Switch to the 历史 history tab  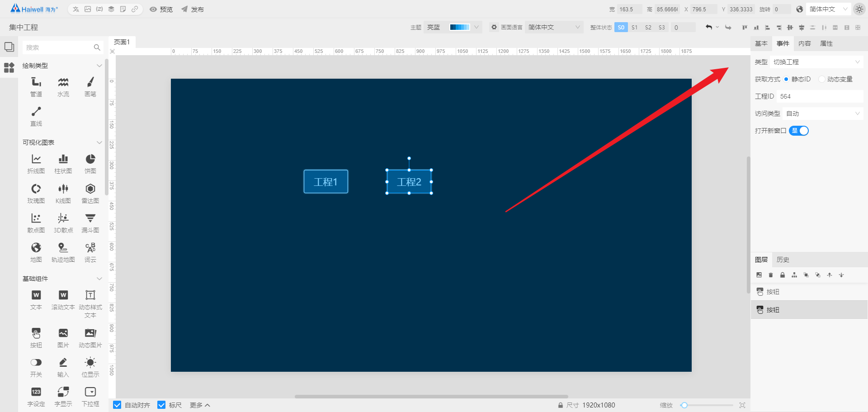point(783,260)
